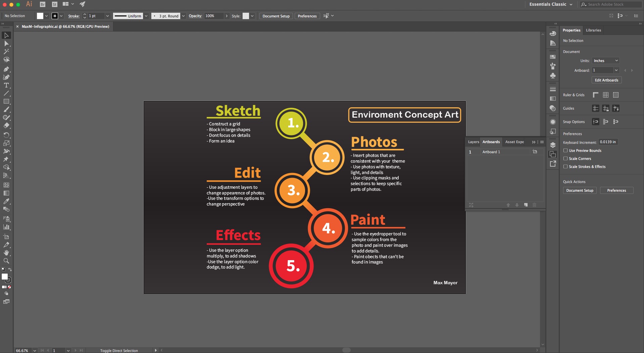Click the fill color swatch in control bar
644x353 pixels.
(40, 16)
